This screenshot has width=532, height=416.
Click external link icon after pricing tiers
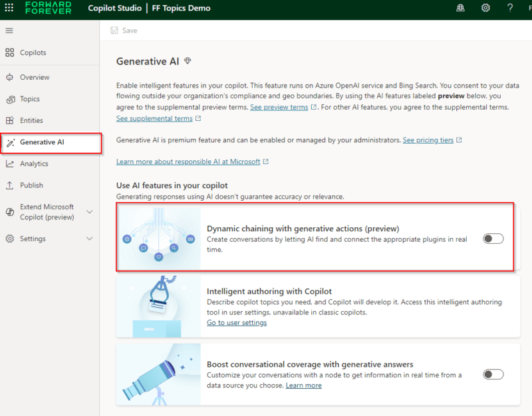tap(459, 140)
